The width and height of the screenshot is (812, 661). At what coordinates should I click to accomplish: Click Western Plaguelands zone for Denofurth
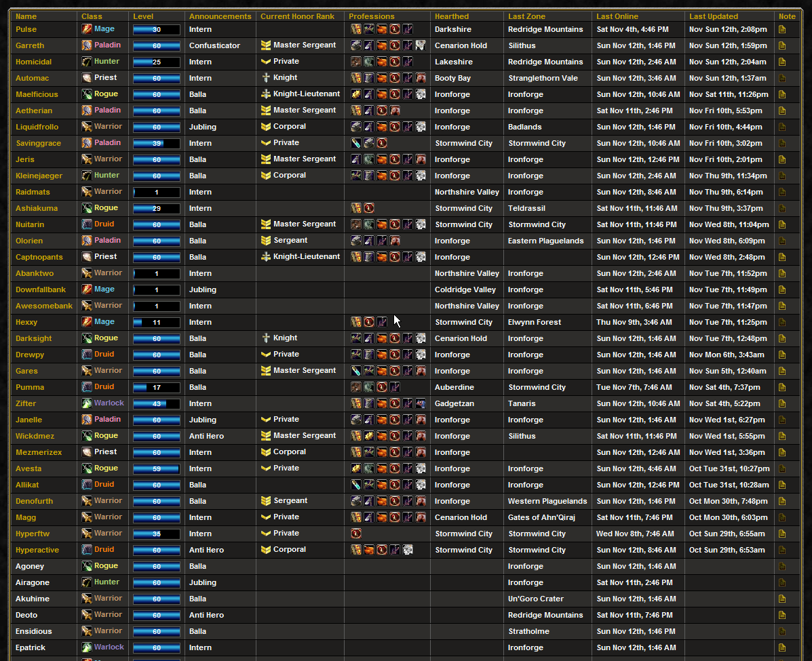coord(547,501)
